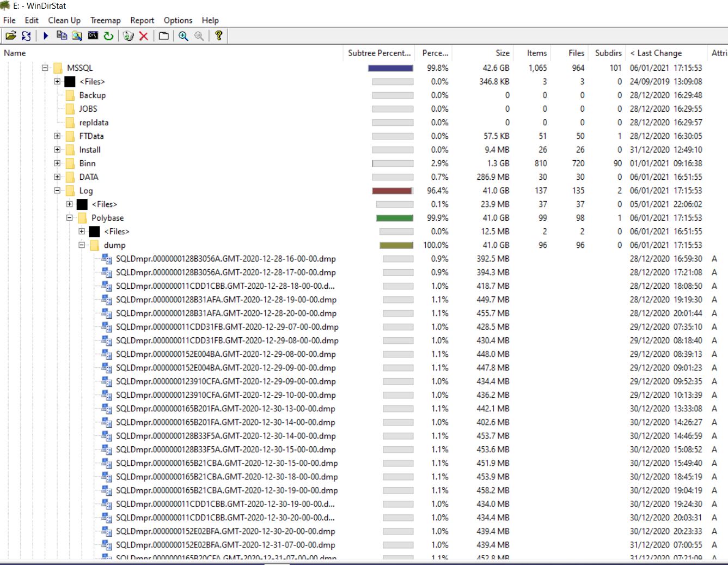This screenshot has width=728, height=565.
Task: Click the JOBS folder icon
Action: (70, 109)
